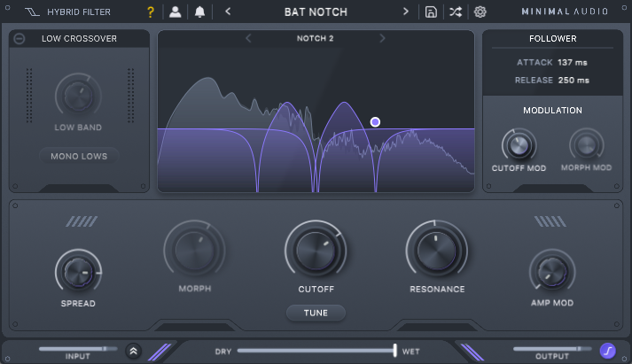
Task: Toggle the Mono Lows button
Action: pos(79,156)
